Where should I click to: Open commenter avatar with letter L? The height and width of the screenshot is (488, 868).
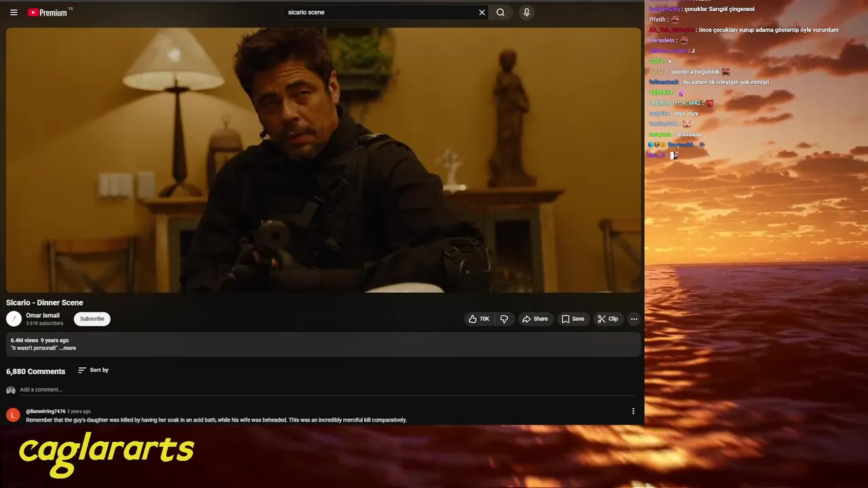[x=13, y=415]
